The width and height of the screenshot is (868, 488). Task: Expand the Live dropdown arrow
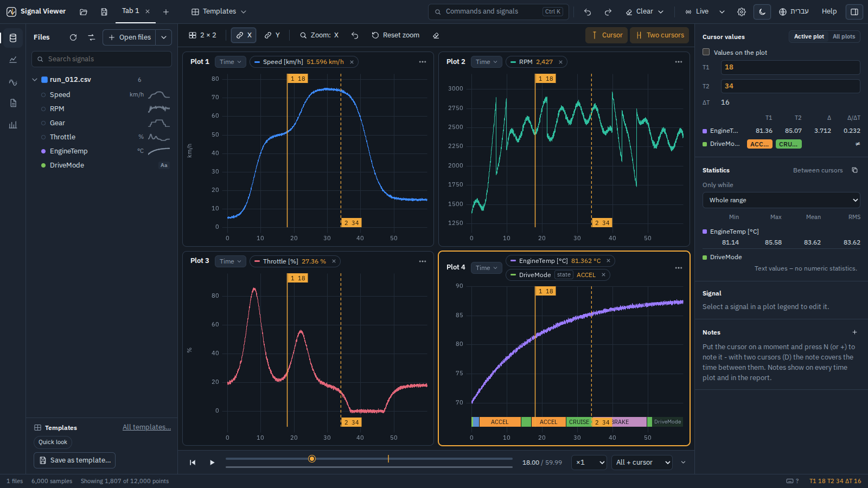click(722, 11)
